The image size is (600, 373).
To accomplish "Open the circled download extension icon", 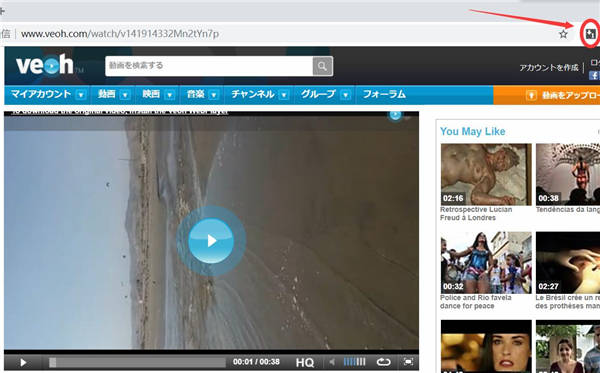I will 591,34.
